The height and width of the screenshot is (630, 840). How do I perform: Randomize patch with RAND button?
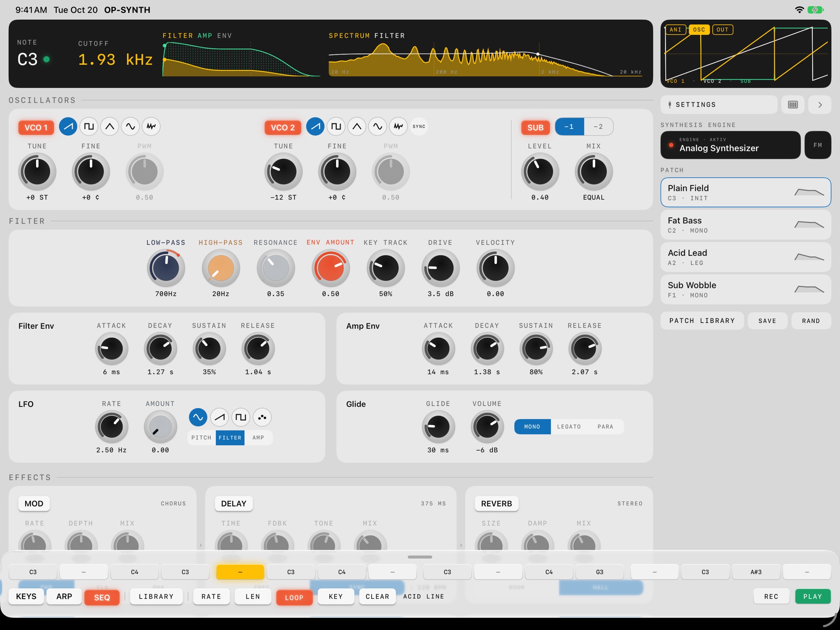[x=811, y=320]
